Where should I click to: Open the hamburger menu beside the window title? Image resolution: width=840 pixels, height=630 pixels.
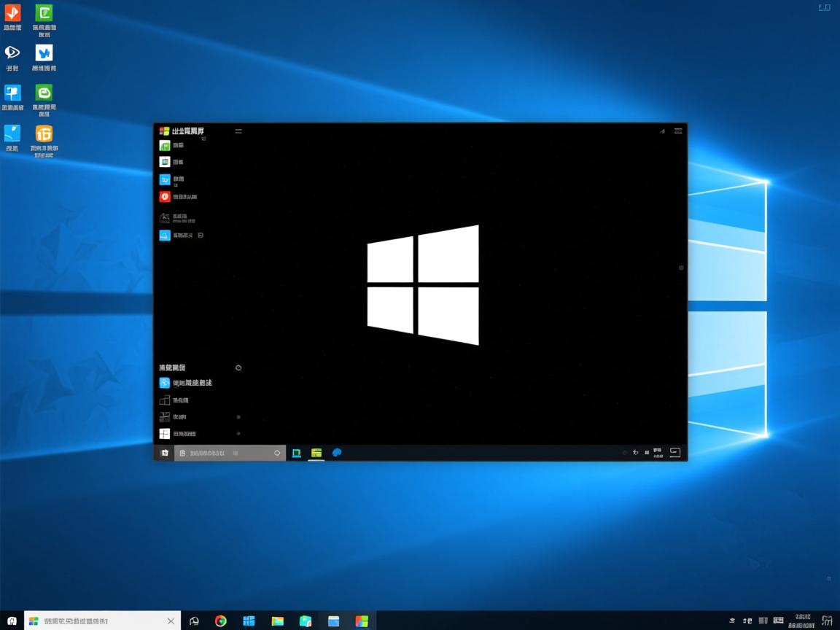[x=238, y=131]
